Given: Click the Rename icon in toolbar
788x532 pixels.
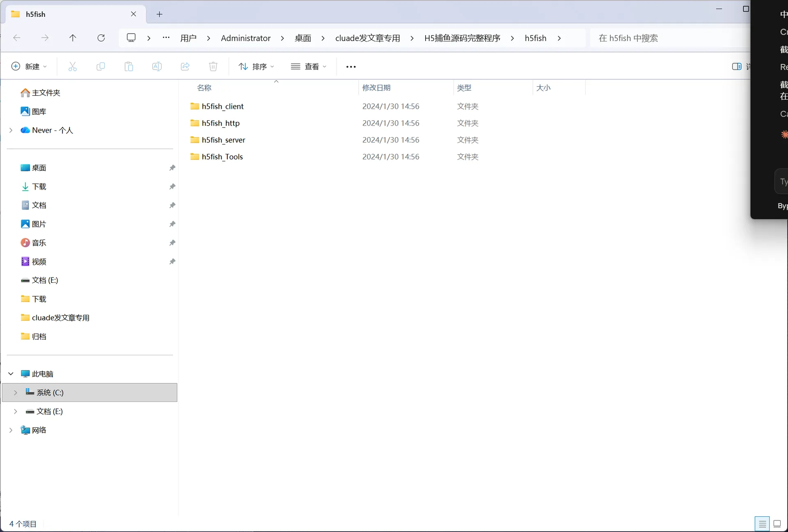Looking at the screenshot, I should pyautogui.click(x=157, y=66).
